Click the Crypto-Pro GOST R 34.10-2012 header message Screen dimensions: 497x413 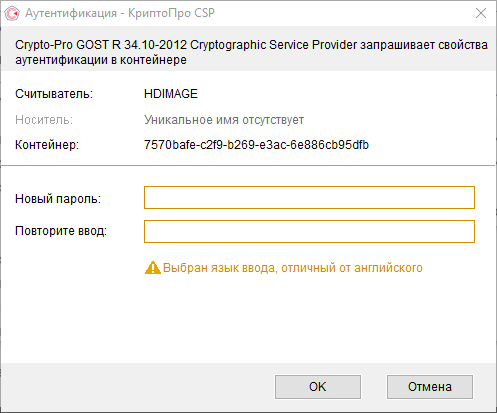tap(251, 52)
